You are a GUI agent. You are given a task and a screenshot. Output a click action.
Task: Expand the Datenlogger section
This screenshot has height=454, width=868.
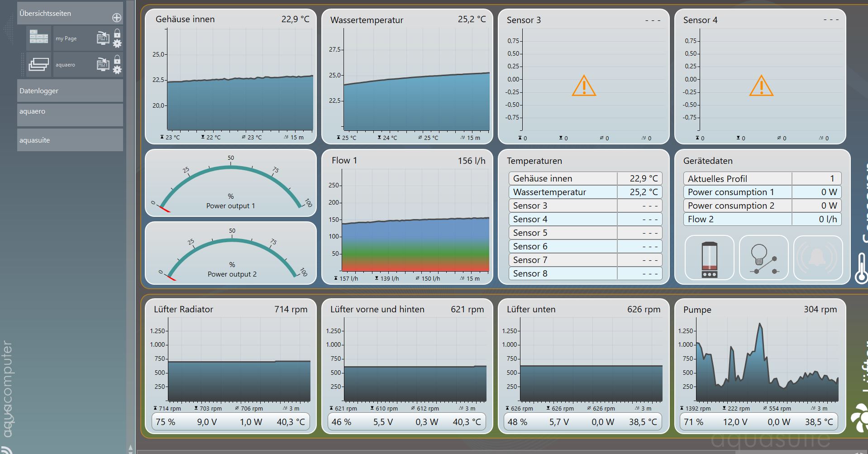pos(70,91)
